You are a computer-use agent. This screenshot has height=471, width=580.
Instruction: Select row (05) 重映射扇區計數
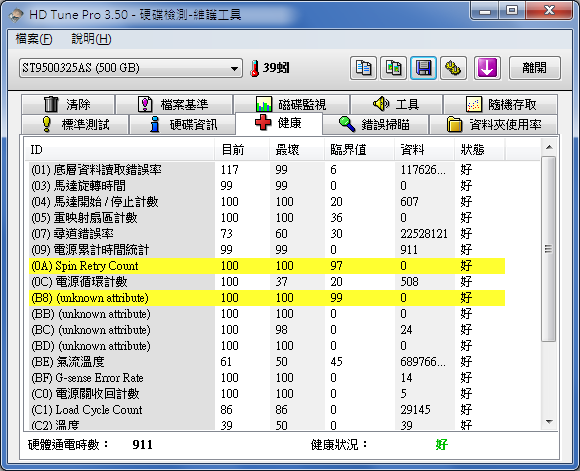pos(267,218)
